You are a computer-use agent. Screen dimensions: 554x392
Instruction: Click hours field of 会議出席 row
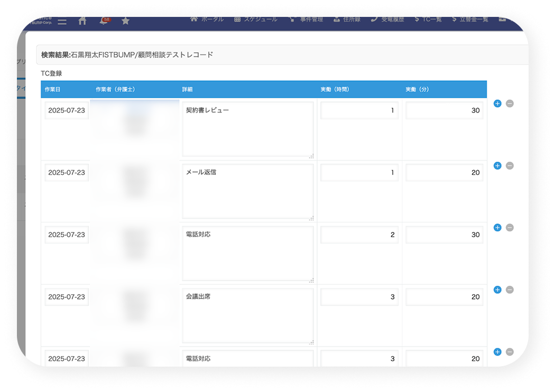coord(359,297)
